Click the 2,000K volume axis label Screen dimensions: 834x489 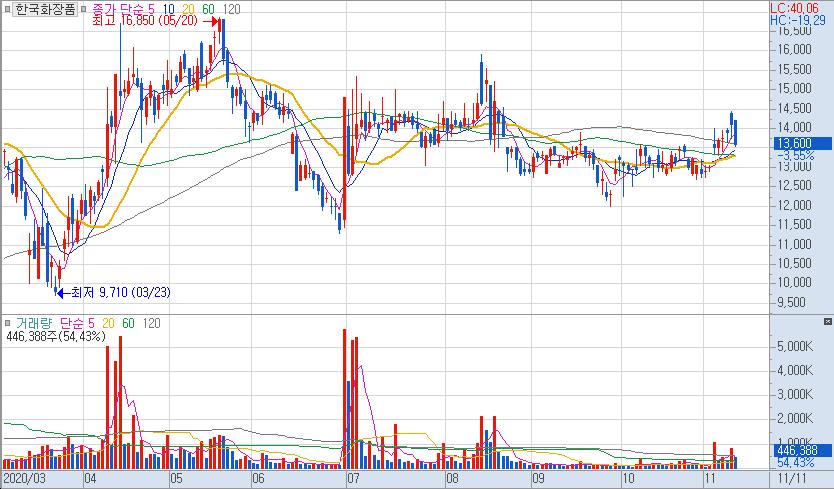(795, 419)
